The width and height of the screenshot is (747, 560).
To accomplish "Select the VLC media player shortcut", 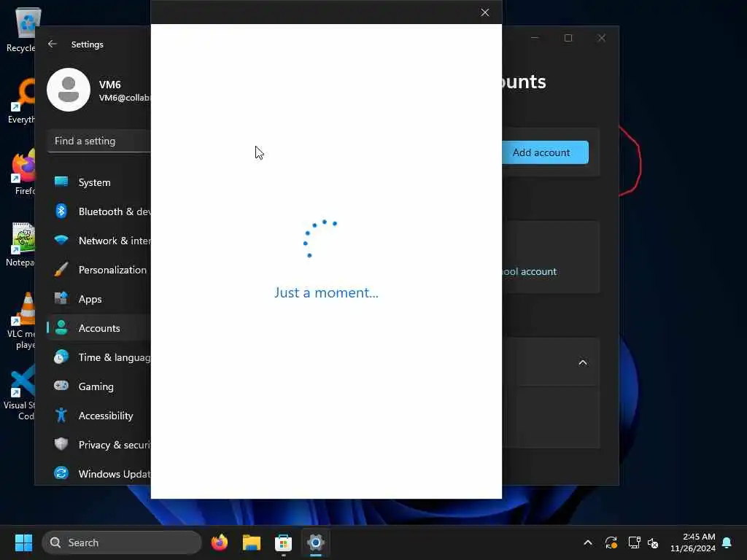I will [22, 321].
